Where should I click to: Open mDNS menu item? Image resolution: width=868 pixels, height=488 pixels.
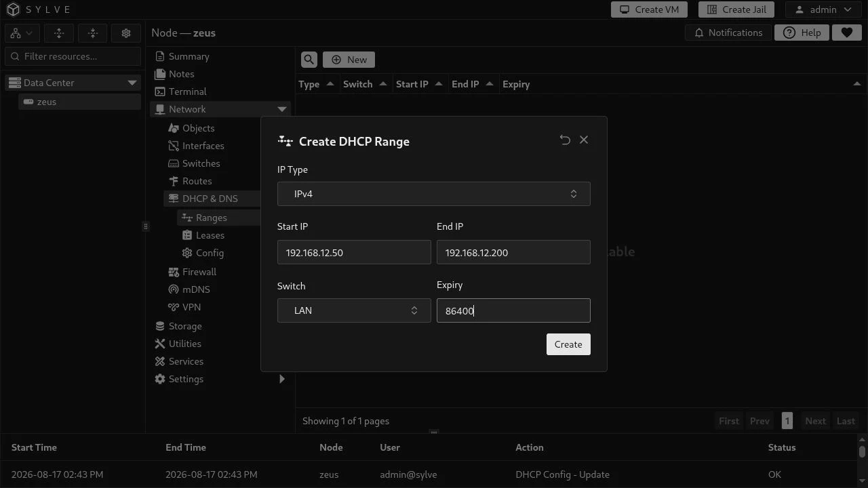196,289
